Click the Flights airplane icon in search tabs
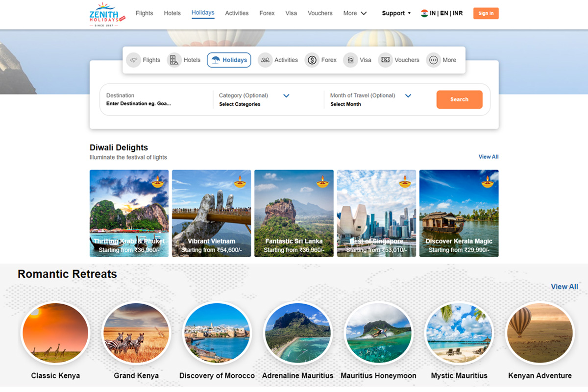 133,60
